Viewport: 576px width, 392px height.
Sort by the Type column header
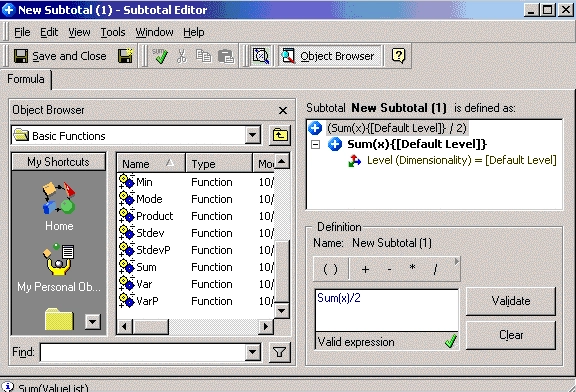[219, 163]
